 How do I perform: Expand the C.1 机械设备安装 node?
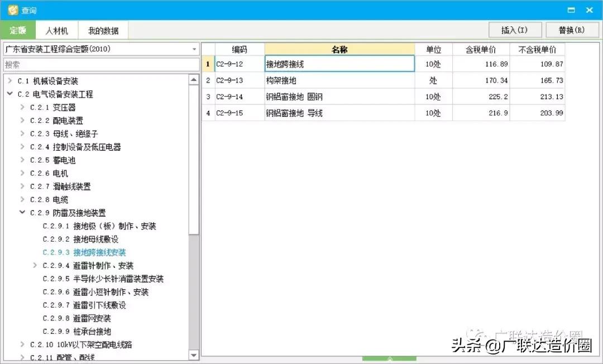point(10,81)
